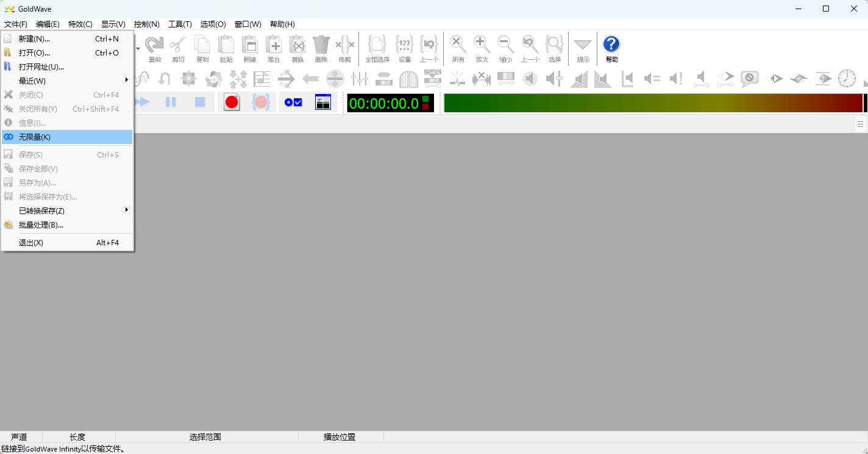Screen dimensions: 868x454
Task: Click the green-to-red level meter bar
Action: pyautogui.click(x=653, y=103)
